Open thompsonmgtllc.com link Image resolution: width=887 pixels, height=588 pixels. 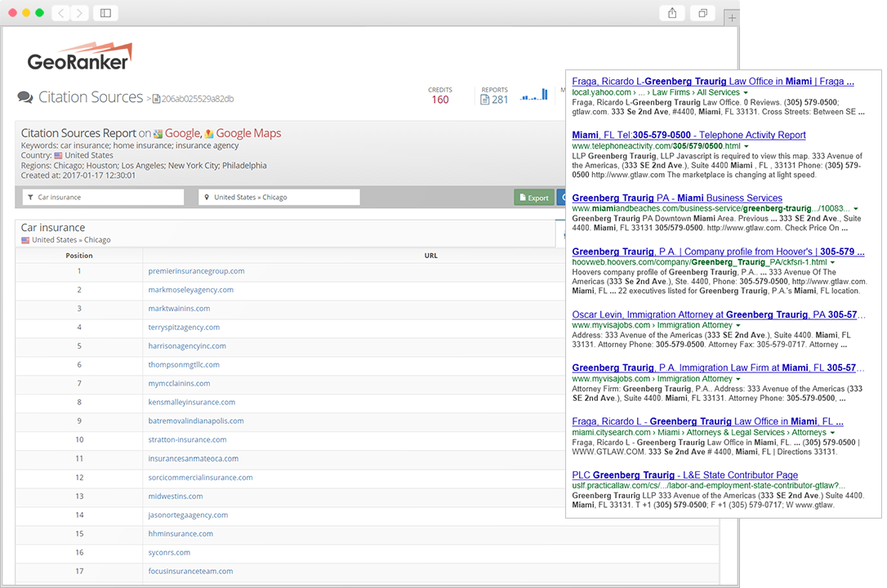pos(184,365)
